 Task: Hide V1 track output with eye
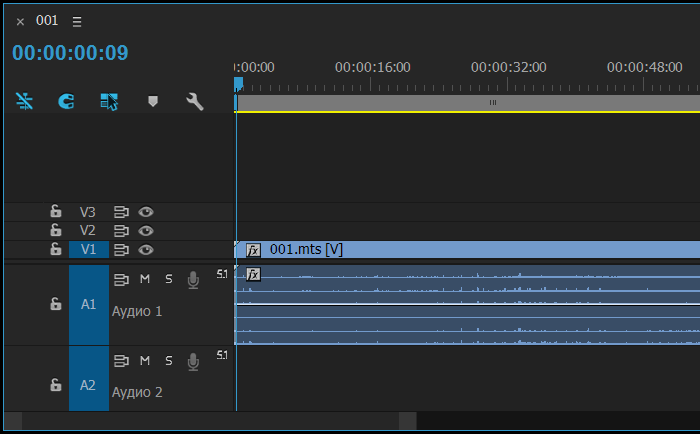[x=146, y=250]
